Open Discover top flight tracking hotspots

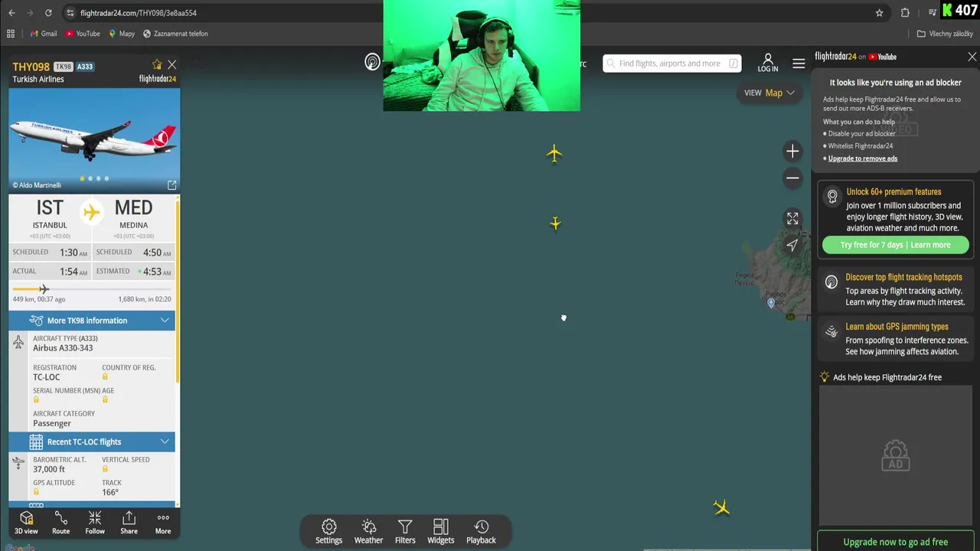click(895, 289)
